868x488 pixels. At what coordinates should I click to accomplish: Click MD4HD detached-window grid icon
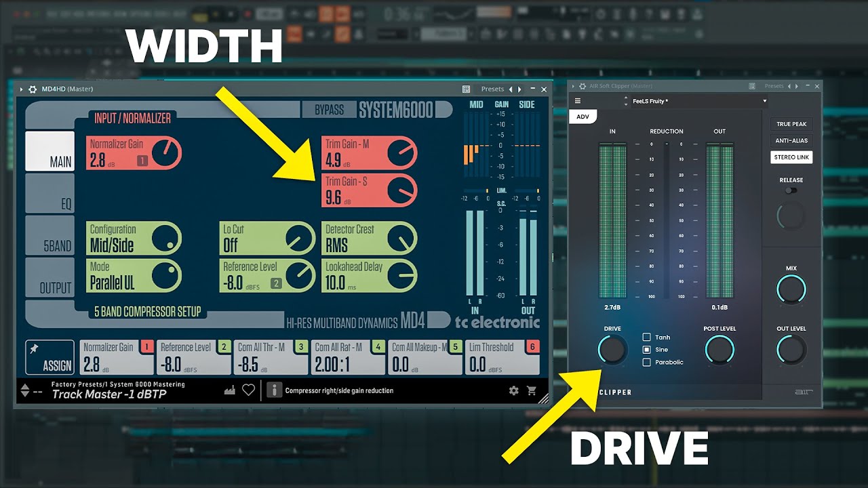click(466, 89)
